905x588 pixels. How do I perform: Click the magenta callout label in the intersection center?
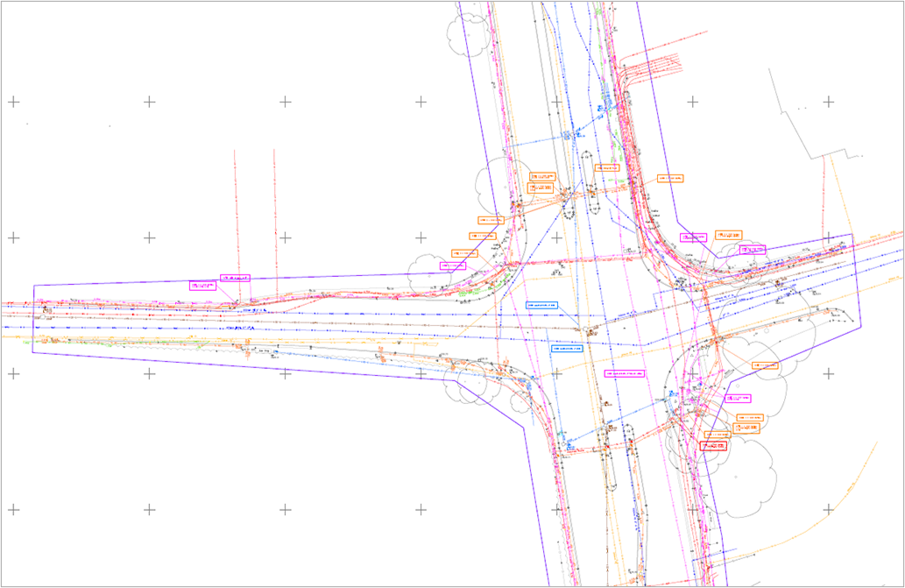click(x=626, y=373)
